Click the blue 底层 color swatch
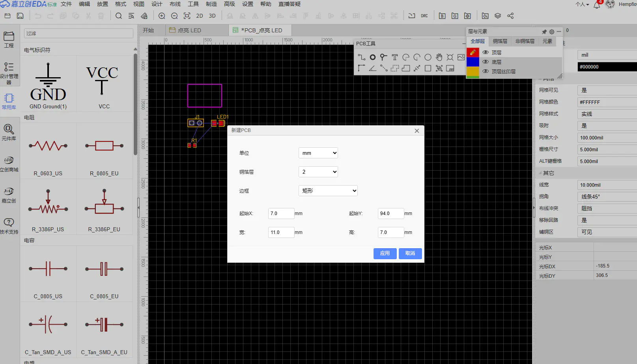 473,62
